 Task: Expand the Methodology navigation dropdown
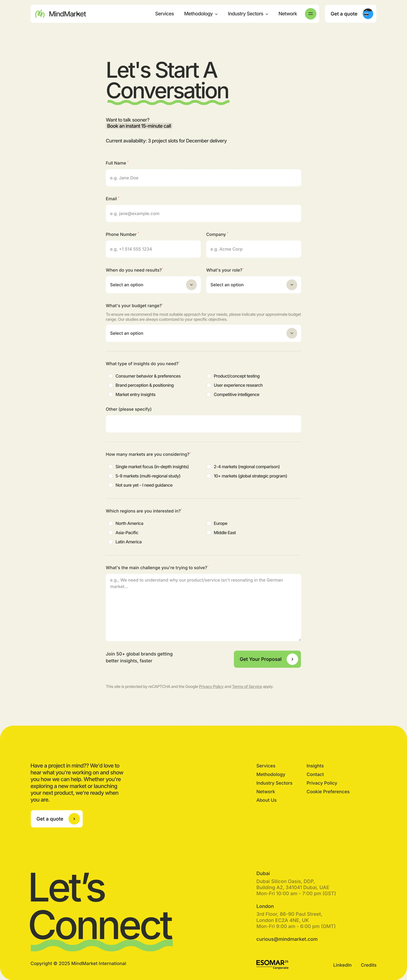201,14
